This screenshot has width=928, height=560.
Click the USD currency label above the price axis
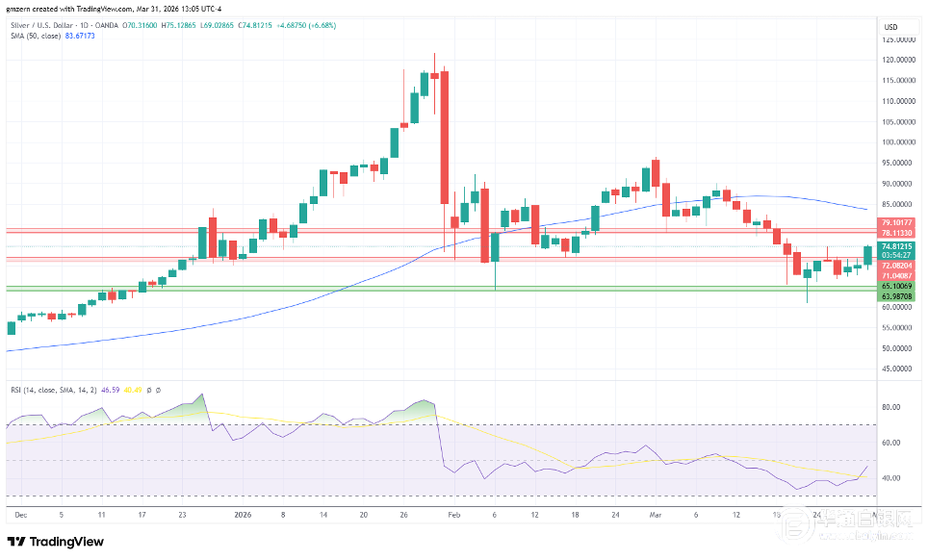[890, 26]
